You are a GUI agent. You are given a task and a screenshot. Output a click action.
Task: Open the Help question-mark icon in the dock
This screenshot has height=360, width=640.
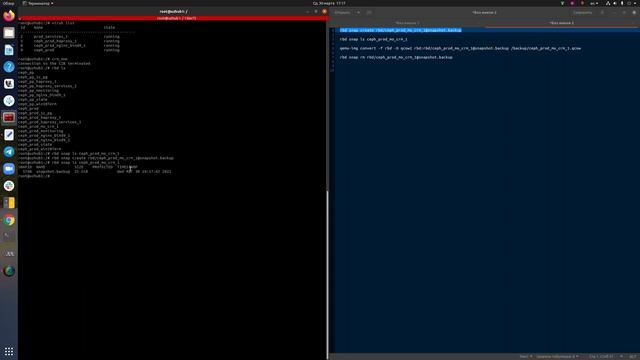click(9, 67)
